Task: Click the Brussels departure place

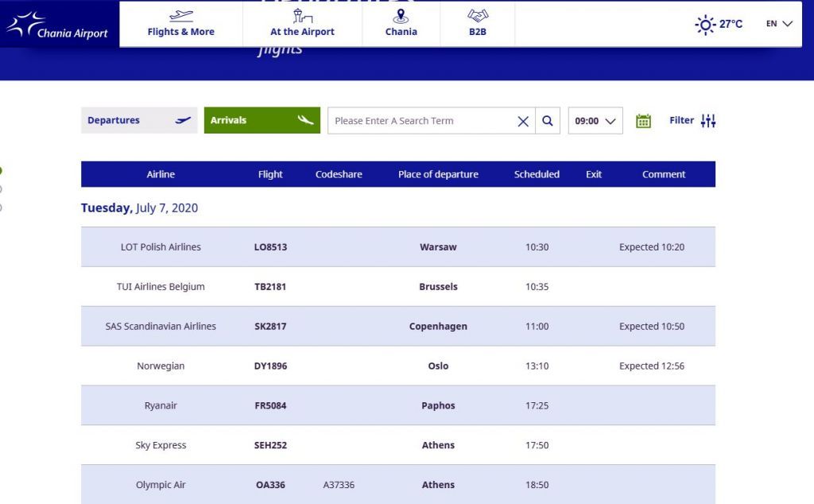Action: pos(438,286)
